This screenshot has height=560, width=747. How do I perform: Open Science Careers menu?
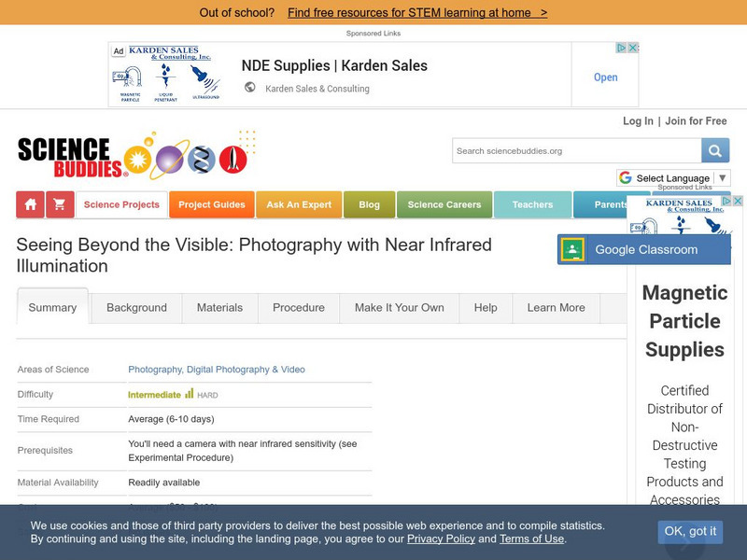[444, 204]
